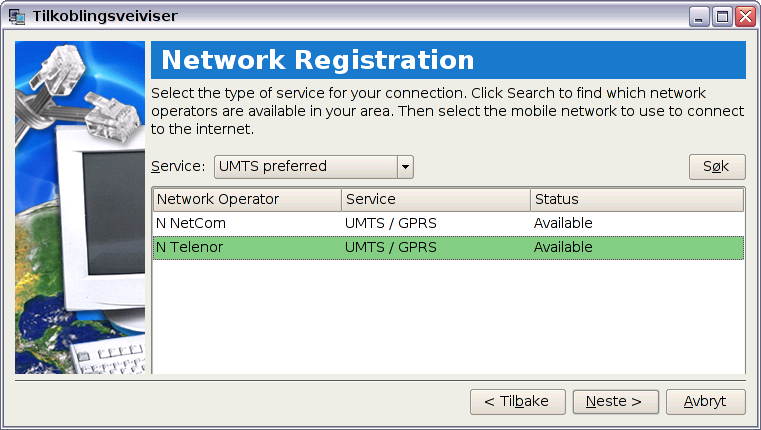
Task: Click the Tilkoblingsveiviser title bar app icon
Action: (17, 16)
